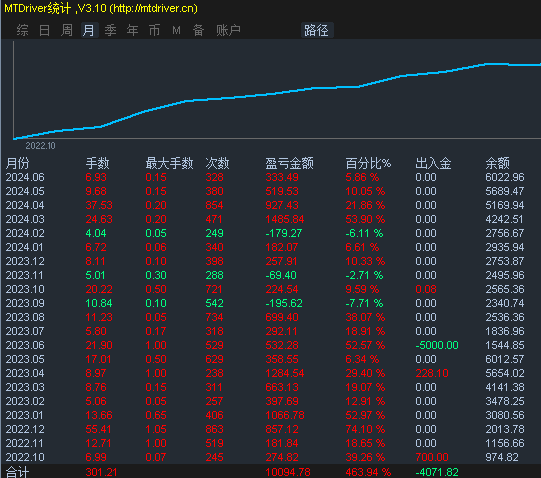Click the 路径 path button
Image resolution: width=541 pixels, height=478 pixels.
tap(316, 30)
